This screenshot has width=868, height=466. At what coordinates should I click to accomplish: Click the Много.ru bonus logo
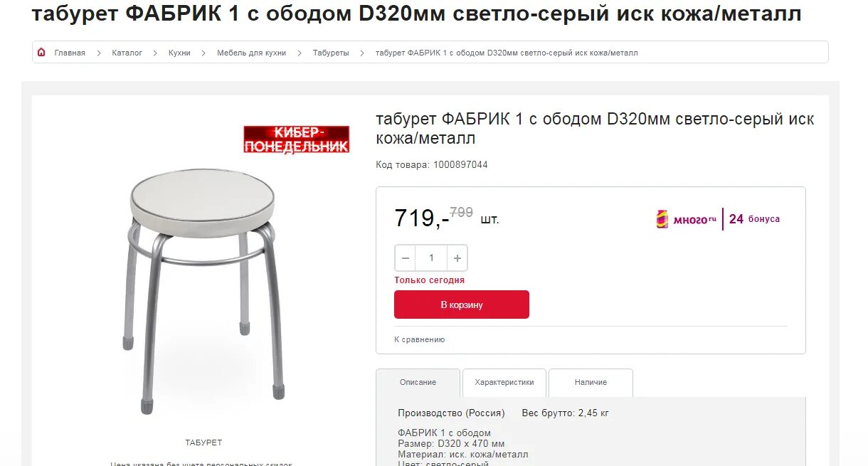tap(686, 219)
